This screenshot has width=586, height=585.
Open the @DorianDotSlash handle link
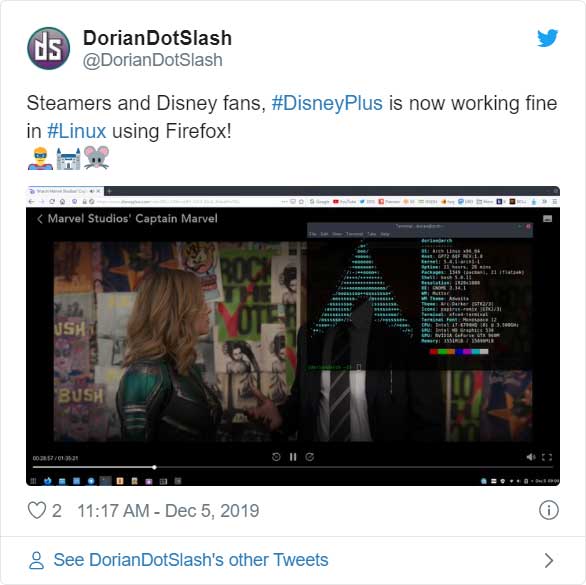(152, 60)
